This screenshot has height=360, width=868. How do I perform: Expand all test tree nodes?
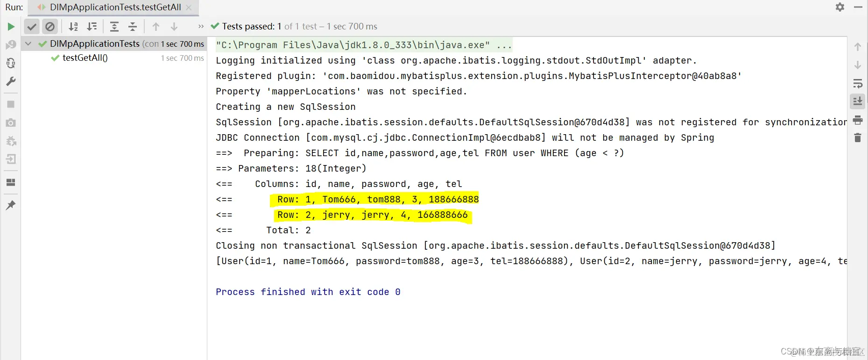[114, 27]
